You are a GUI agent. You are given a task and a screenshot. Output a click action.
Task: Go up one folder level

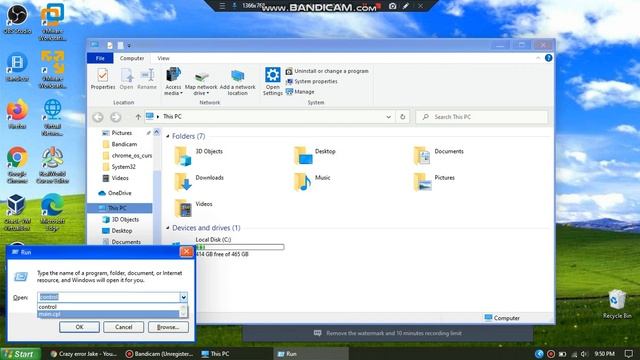(138, 117)
